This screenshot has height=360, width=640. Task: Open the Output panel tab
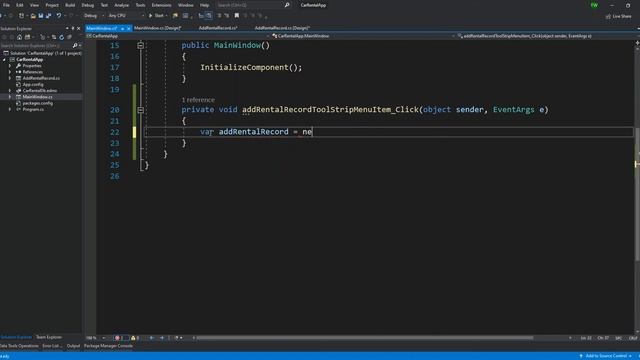coord(73,346)
